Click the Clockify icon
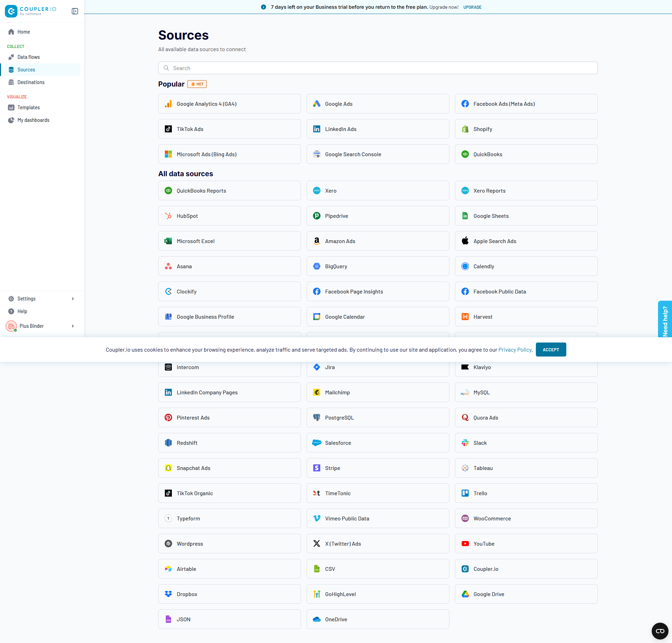672x643 pixels. click(x=168, y=292)
